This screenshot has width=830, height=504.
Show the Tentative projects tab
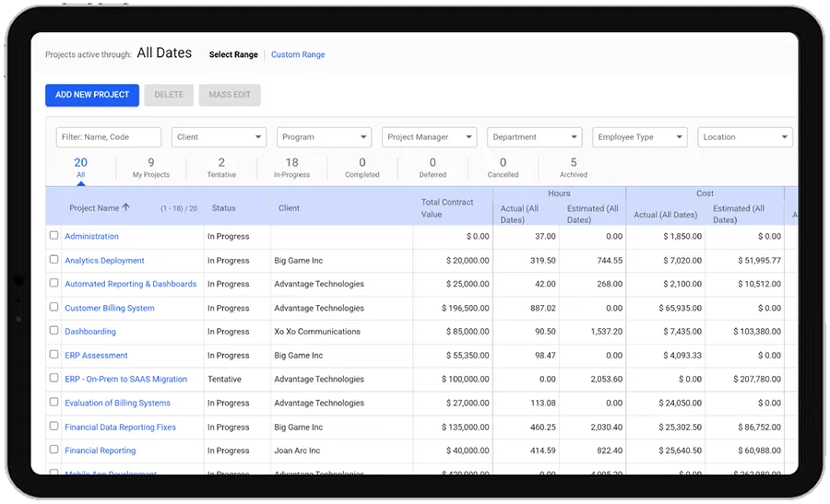(221, 168)
